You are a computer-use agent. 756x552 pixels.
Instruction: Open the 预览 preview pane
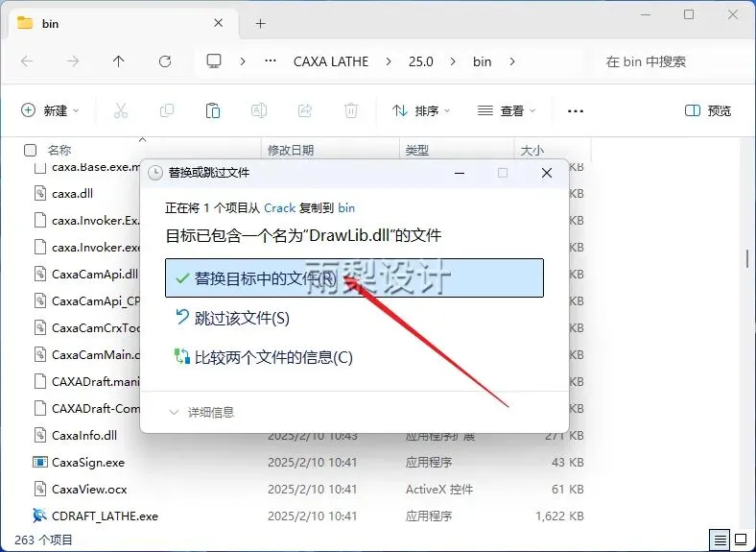(x=708, y=111)
